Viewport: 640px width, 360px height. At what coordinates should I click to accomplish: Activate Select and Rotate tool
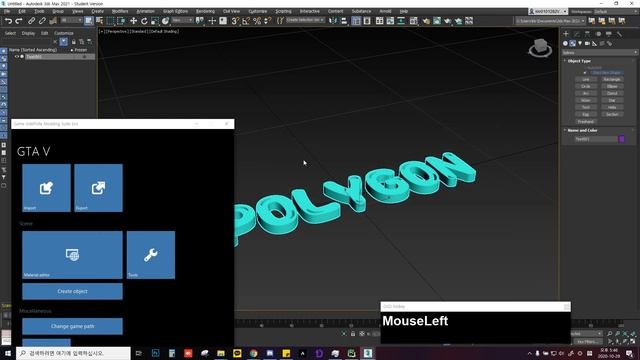point(144,20)
